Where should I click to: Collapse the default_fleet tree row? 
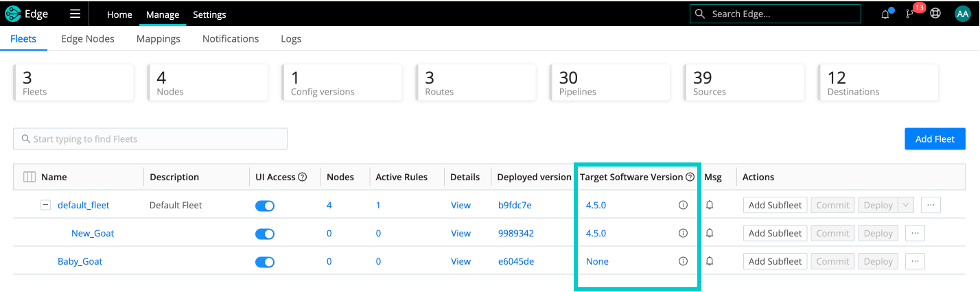pos(45,205)
